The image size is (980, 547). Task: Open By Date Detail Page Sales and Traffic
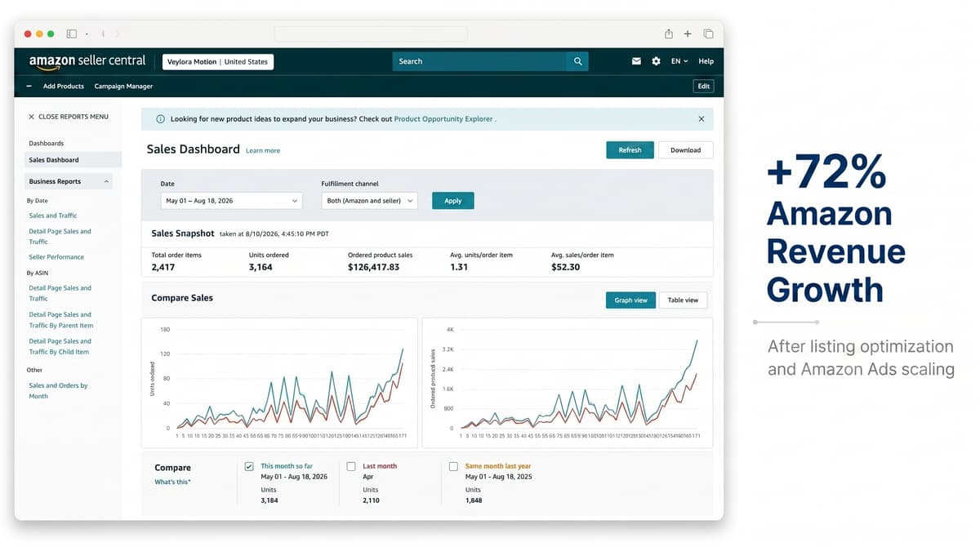pyautogui.click(x=60, y=237)
